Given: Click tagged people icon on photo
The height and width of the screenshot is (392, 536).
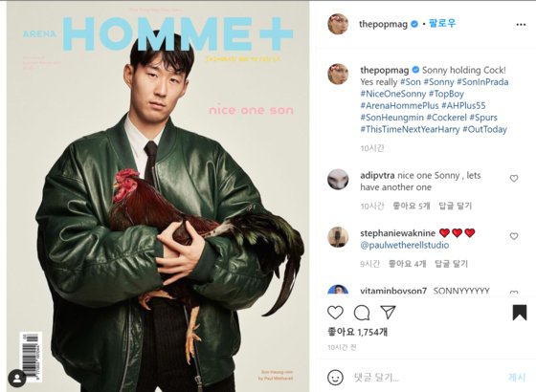Looking at the screenshot, I should click(x=17, y=378).
